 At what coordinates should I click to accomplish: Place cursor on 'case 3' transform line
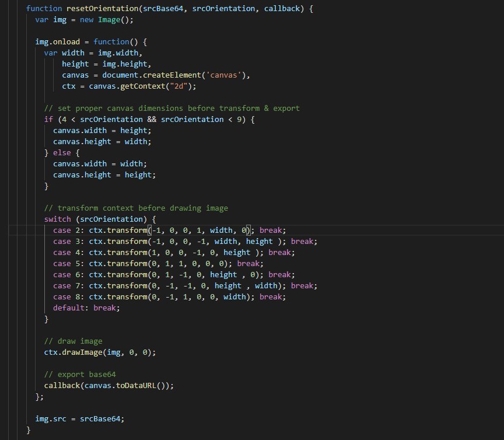coord(185,242)
